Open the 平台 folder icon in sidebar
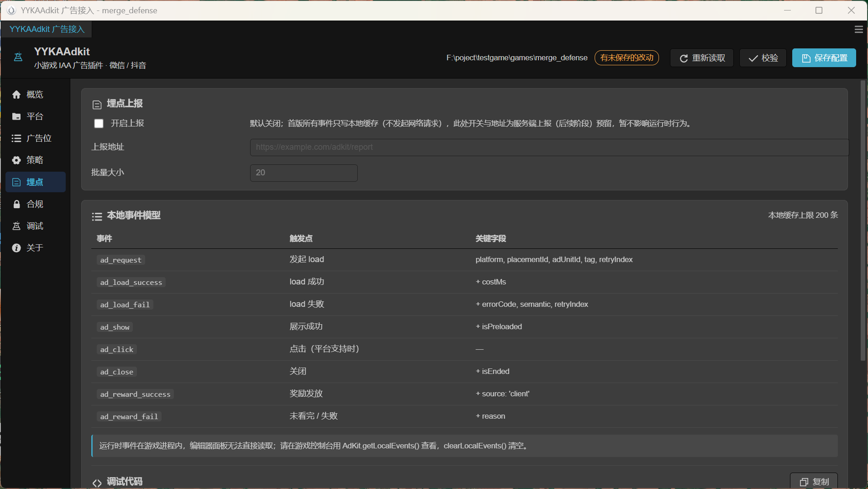Viewport: 868px width, 489px height. tap(16, 116)
